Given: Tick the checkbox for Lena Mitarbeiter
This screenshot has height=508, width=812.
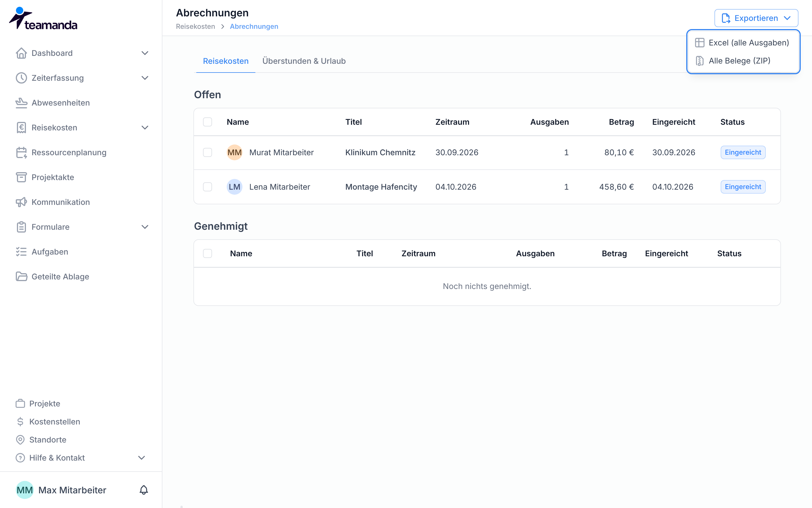Looking at the screenshot, I should [x=207, y=187].
